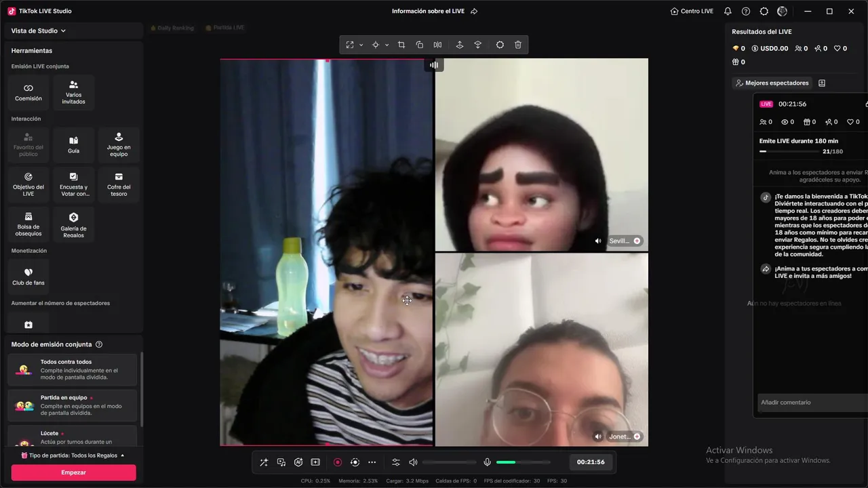The height and width of the screenshot is (488, 868).
Task: Open Club de fans tool
Action: click(x=28, y=277)
